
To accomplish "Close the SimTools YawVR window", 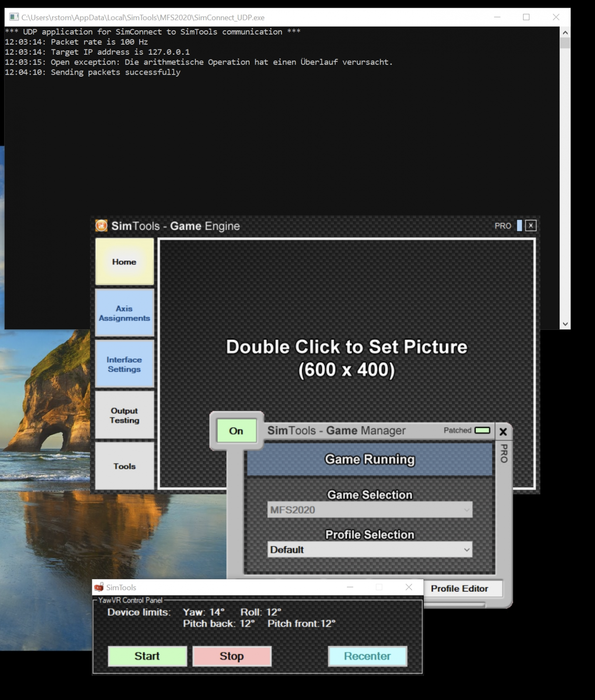I will [x=409, y=587].
